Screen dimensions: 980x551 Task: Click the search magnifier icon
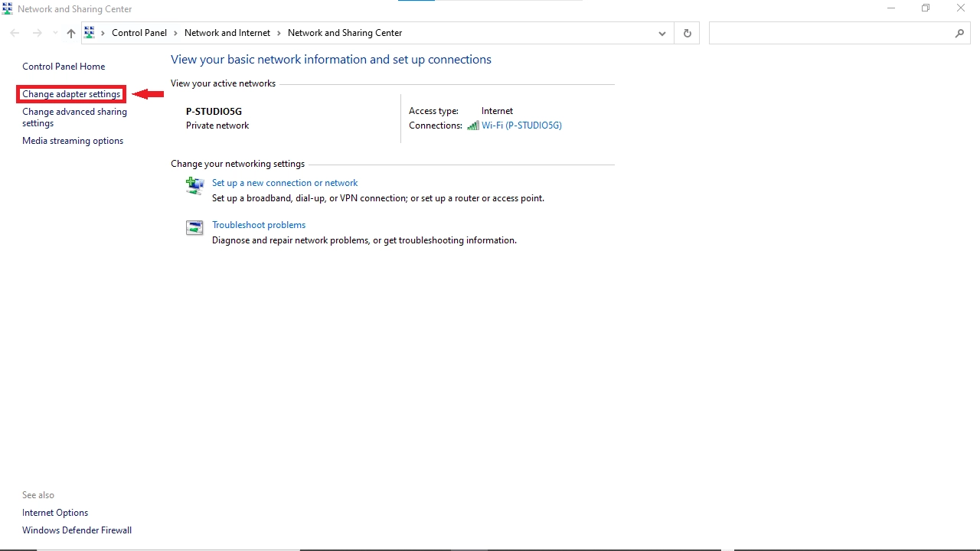(x=959, y=33)
